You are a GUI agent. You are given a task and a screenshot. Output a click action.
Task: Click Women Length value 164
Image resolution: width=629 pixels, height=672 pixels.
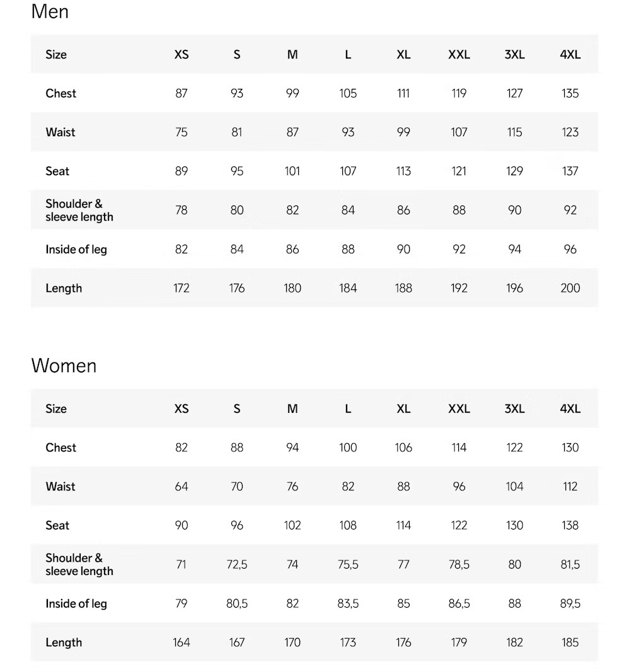[x=182, y=642]
